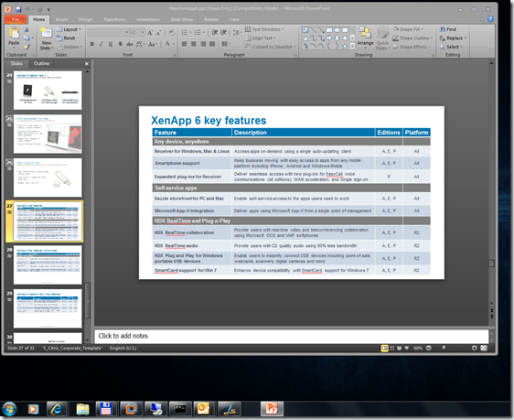Switch to the Transitions tab
Screen dimensions: 514x420
click(114, 19)
